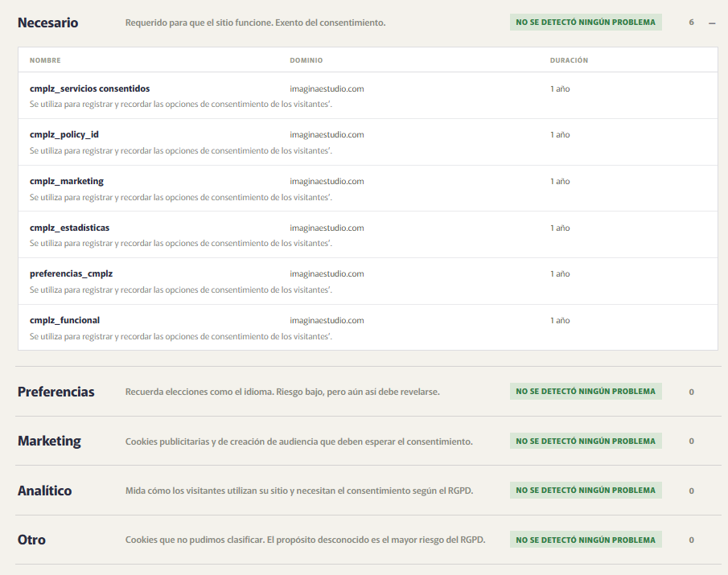Click the Marketing cookie count of 0

(691, 441)
